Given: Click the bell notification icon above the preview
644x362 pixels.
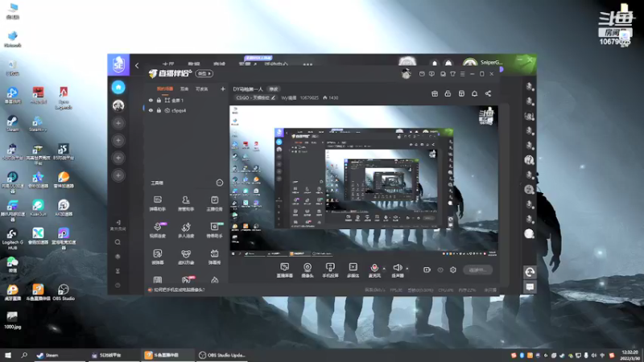Looking at the screenshot, I should coord(474,93).
